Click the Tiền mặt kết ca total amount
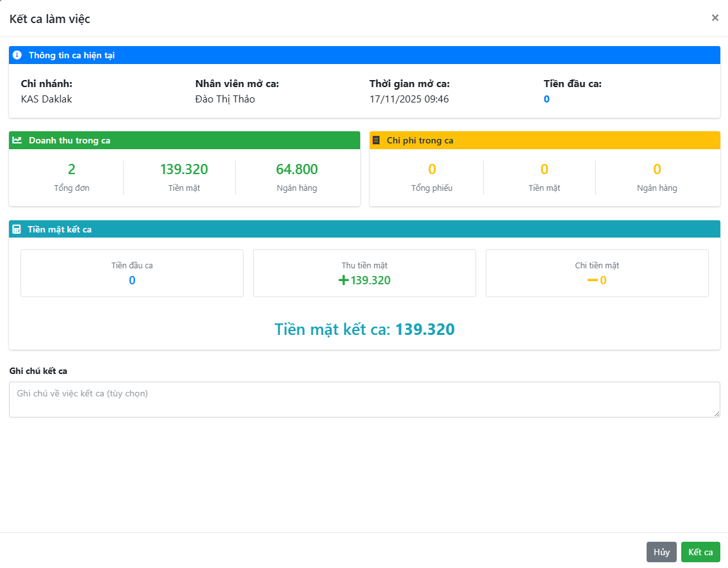Image resolution: width=728 pixels, height=568 pixels. 424,330
